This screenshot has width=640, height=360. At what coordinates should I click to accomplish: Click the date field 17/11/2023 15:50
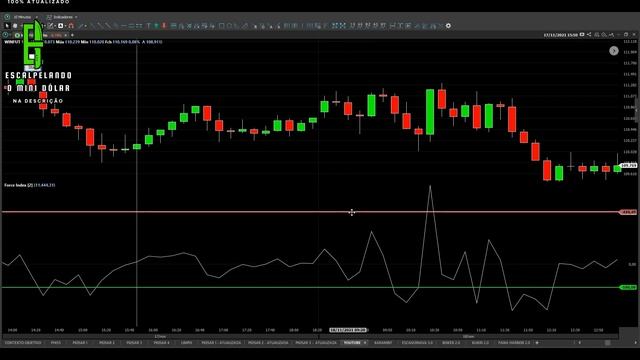[x=561, y=35]
